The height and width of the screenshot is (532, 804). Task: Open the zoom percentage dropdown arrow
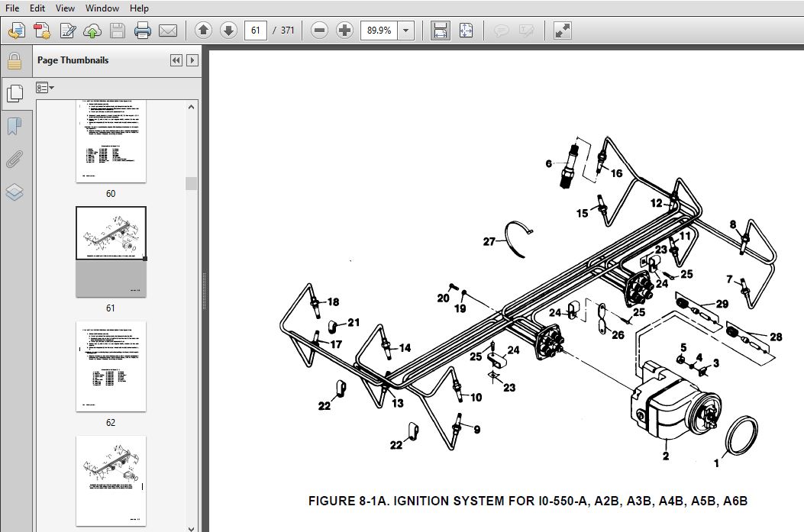pos(405,31)
